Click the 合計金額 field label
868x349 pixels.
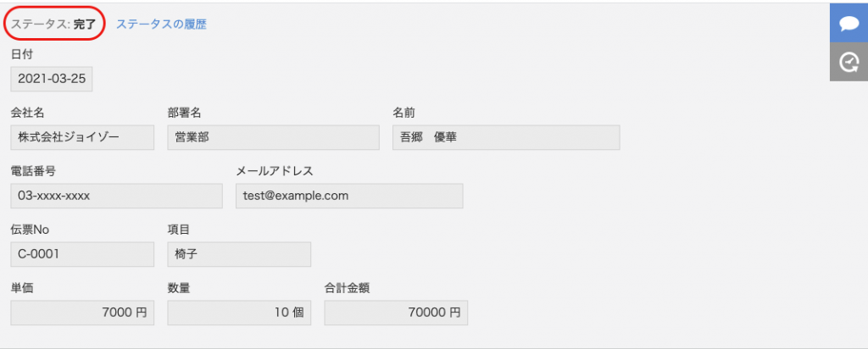coord(347,288)
